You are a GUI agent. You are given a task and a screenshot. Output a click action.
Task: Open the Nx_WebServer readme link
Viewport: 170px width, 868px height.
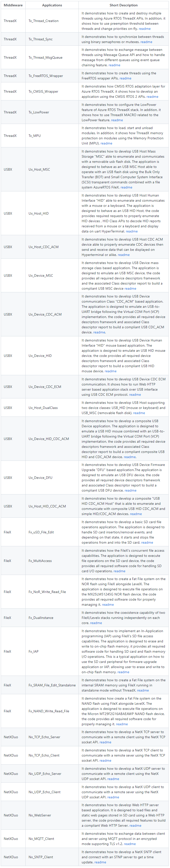[135, 825]
